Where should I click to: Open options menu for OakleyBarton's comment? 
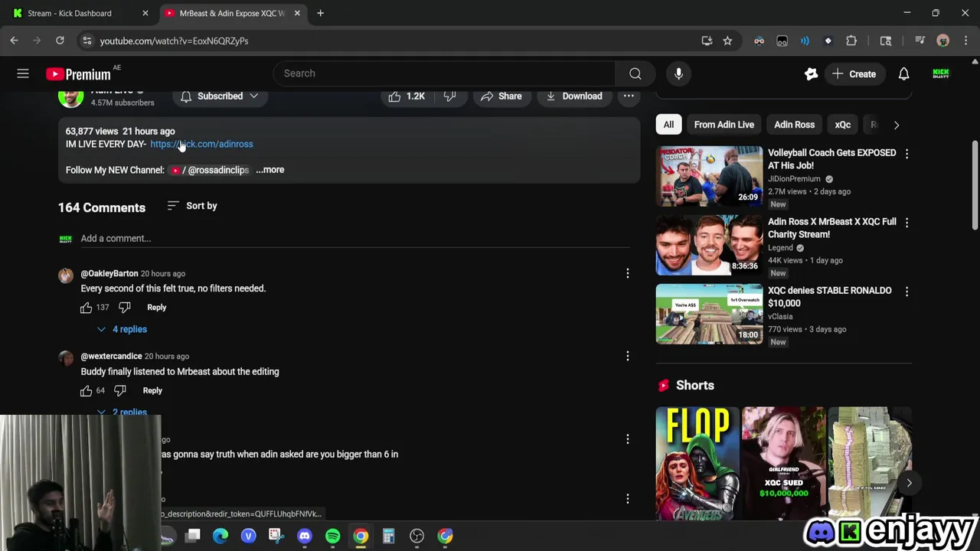[628, 273]
